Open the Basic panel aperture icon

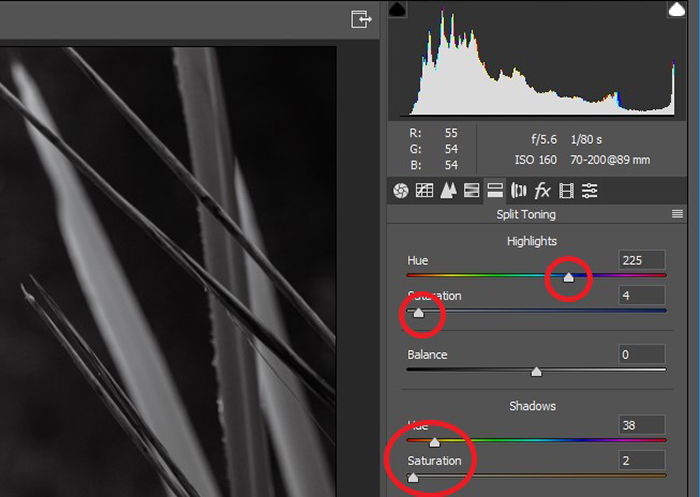400,191
